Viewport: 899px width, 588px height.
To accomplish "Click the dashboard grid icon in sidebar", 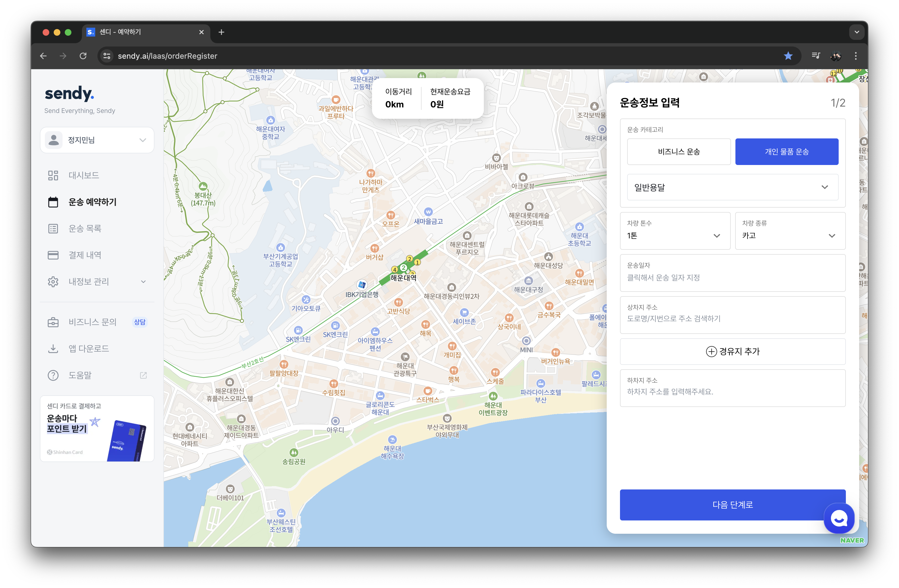I will coord(53,175).
